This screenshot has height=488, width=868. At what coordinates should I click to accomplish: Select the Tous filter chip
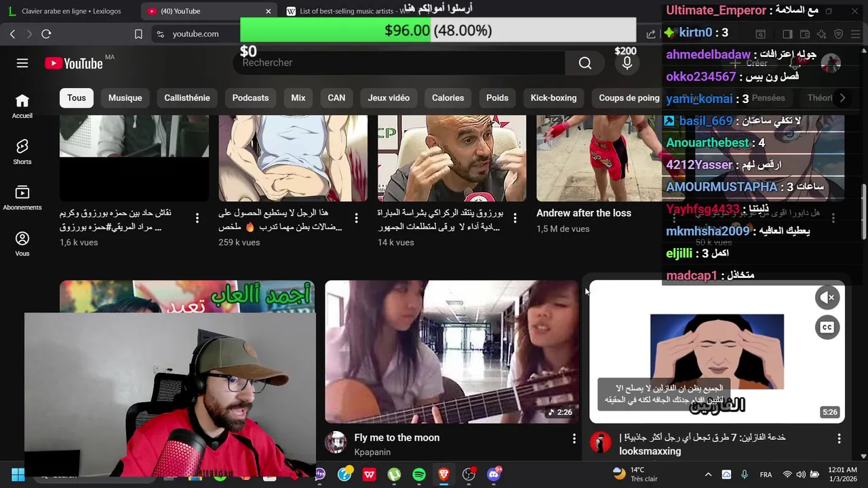tap(77, 98)
